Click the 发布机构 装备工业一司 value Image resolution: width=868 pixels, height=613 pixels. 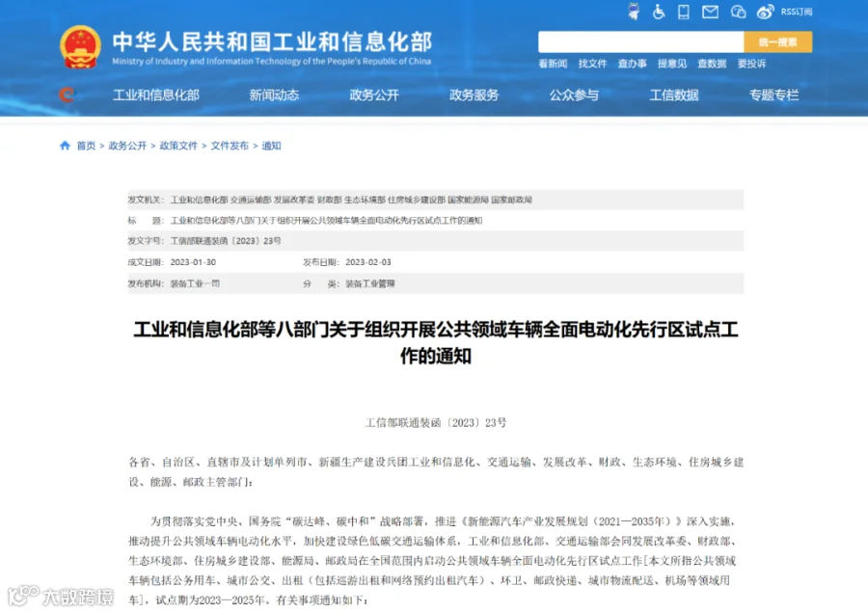coord(195,283)
